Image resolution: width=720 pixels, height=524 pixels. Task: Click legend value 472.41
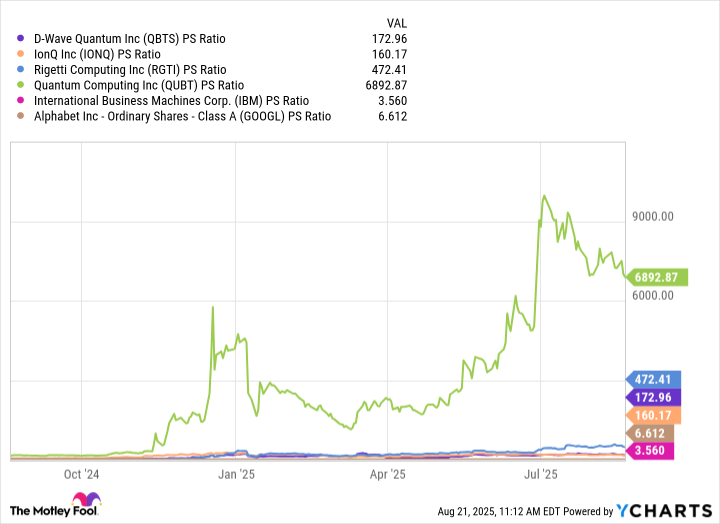(389, 70)
